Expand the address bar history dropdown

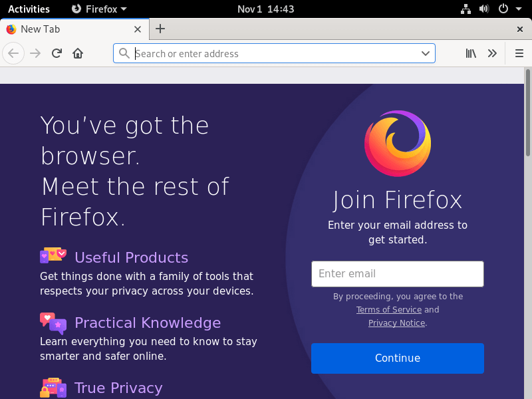(x=426, y=53)
